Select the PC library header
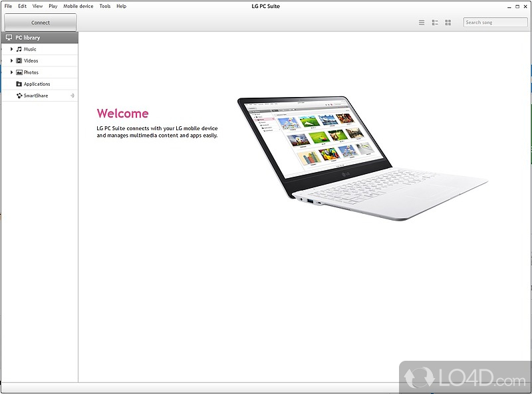 click(40, 38)
